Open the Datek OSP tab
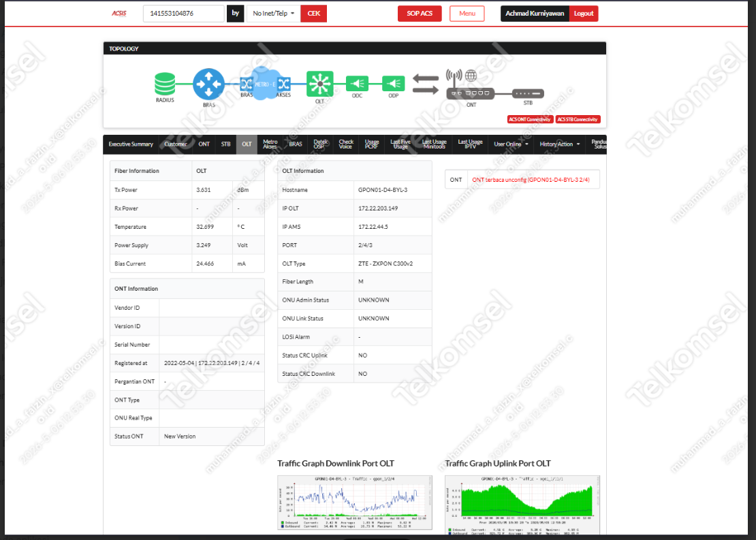 (x=321, y=144)
